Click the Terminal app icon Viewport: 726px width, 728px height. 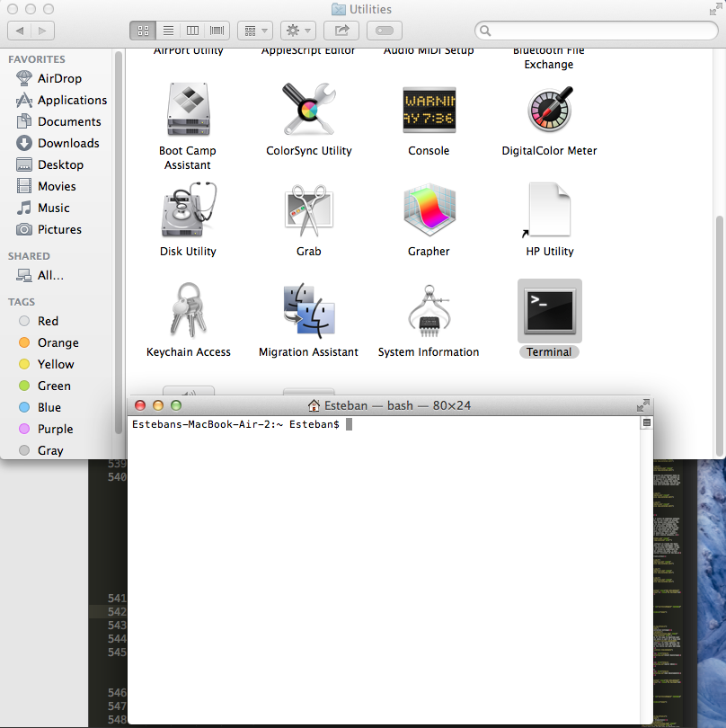tap(550, 311)
